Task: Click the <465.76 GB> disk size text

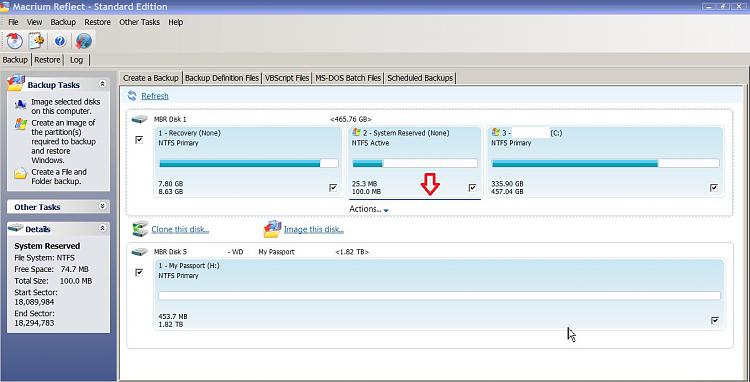Action: click(x=351, y=119)
